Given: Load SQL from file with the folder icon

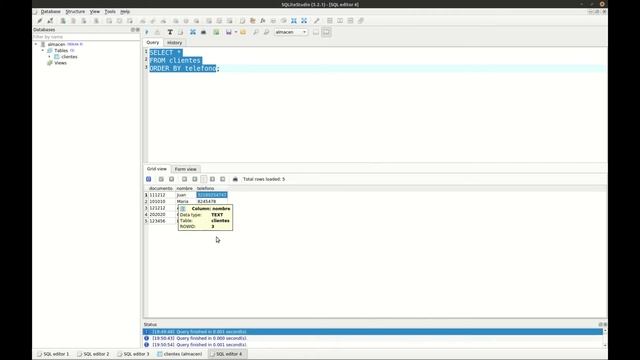Looking at the screenshot, I should pyautogui.click(x=243, y=32).
